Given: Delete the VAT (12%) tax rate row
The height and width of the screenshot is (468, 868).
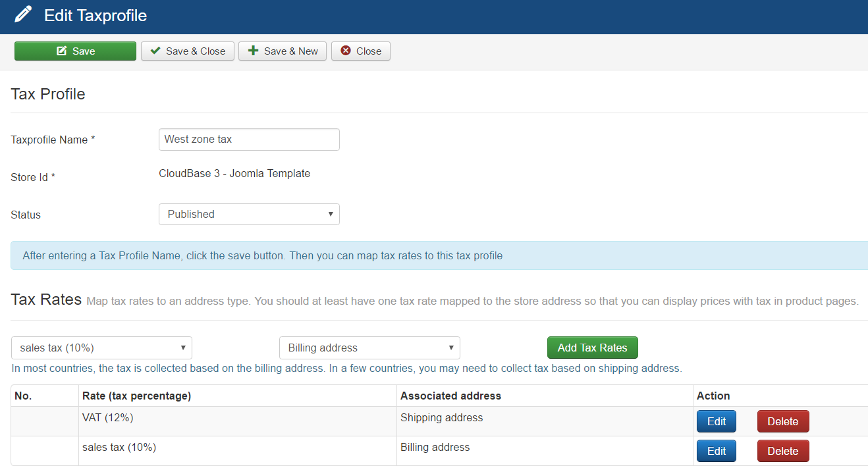Looking at the screenshot, I should tap(782, 422).
